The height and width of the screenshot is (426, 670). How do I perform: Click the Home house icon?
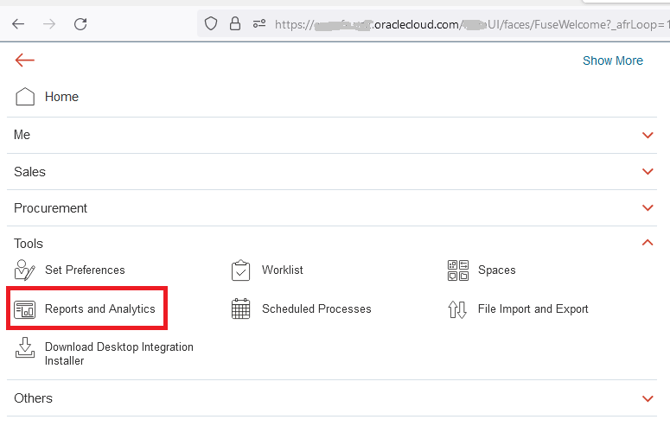[x=26, y=97]
